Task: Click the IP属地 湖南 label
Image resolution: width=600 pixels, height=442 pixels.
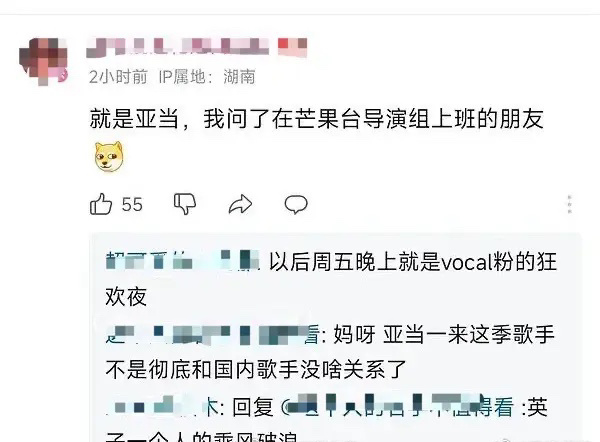Action: [207, 77]
